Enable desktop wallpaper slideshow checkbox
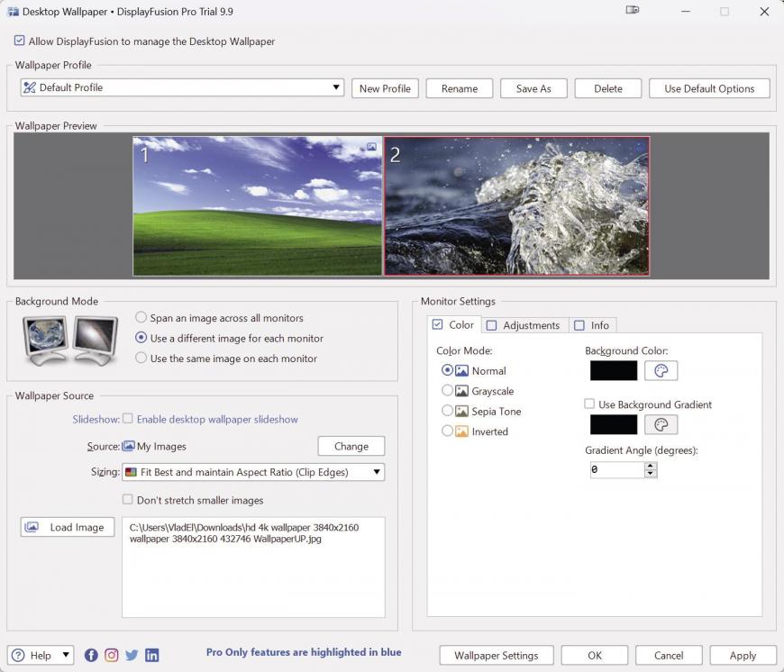The image size is (784, 672). pyautogui.click(x=128, y=418)
